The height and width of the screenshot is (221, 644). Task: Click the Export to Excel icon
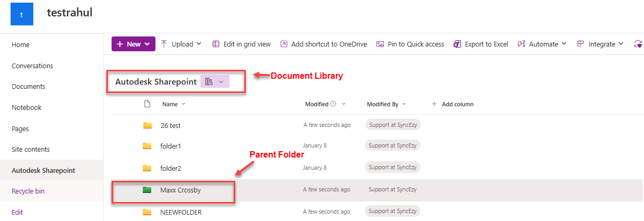click(x=458, y=44)
